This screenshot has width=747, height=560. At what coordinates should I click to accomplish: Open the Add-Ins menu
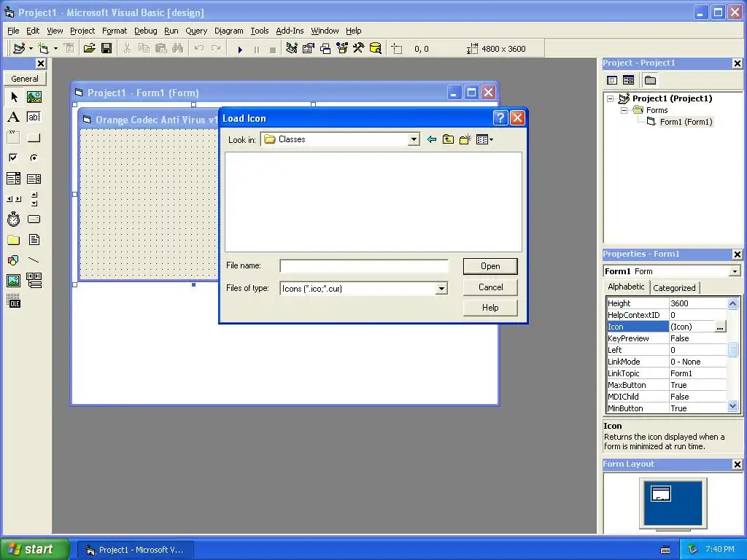pos(290,31)
